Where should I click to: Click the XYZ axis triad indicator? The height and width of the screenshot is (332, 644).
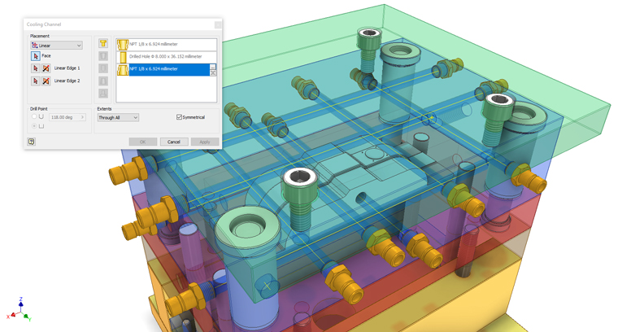click(x=19, y=309)
